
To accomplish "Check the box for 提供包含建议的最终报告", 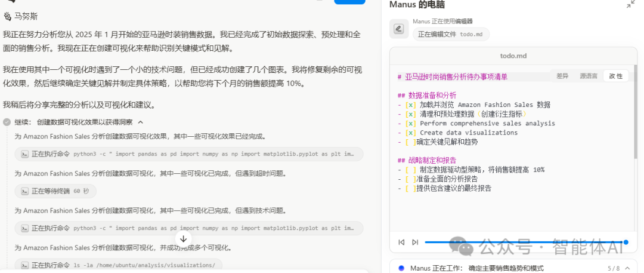I will [x=410, y=189].
